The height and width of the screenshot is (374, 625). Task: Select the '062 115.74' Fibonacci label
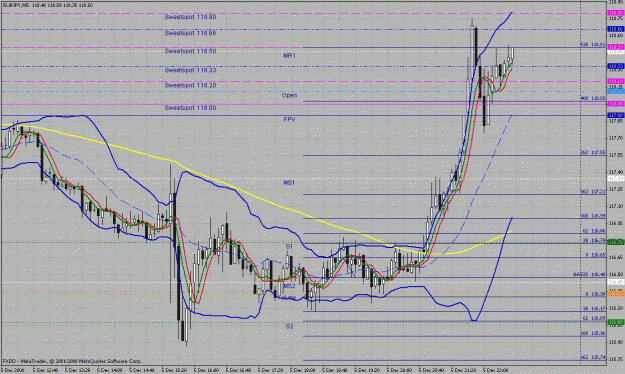coord(592,358)
